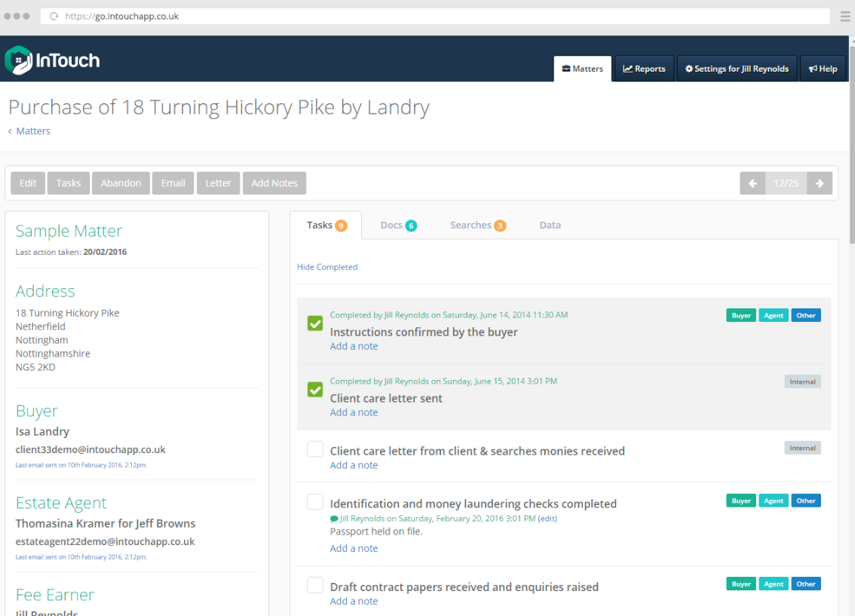Open Settings for Jill Reynolds

pos(737,68)
